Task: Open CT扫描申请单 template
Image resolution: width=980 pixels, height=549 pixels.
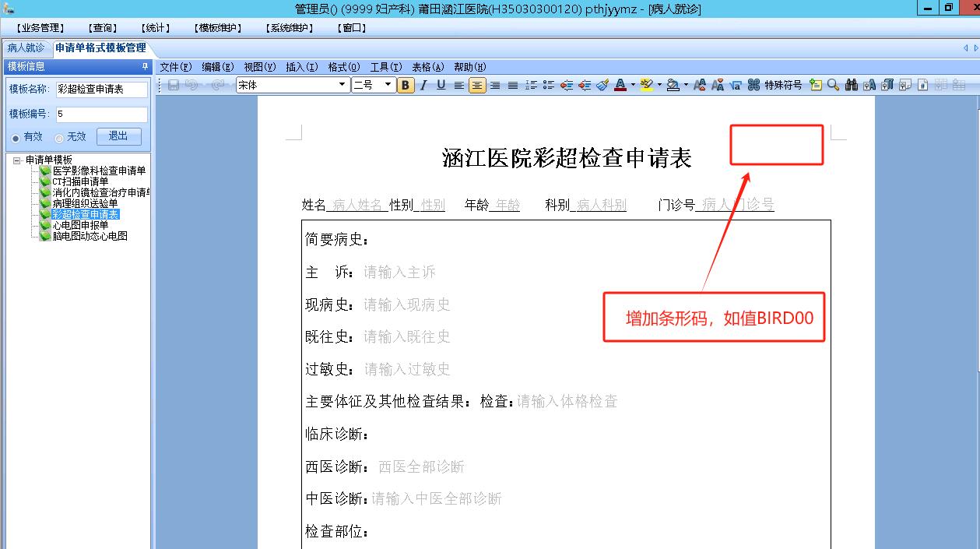Action: (80, 181)
